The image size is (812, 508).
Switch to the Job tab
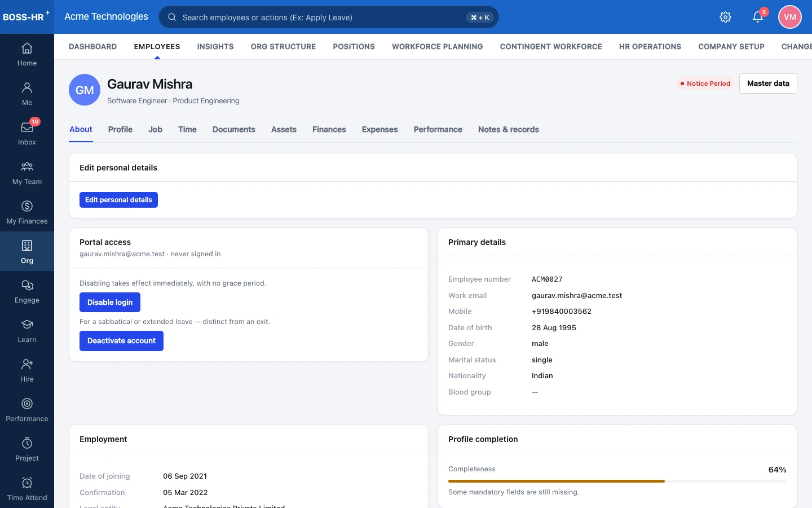[155, 129]
